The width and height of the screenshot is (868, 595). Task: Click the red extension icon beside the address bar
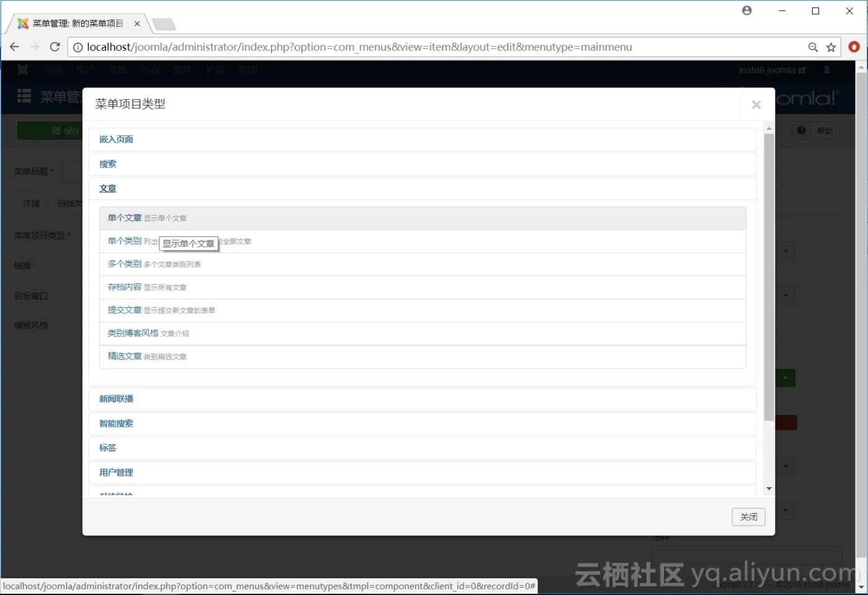pos(854,47)
